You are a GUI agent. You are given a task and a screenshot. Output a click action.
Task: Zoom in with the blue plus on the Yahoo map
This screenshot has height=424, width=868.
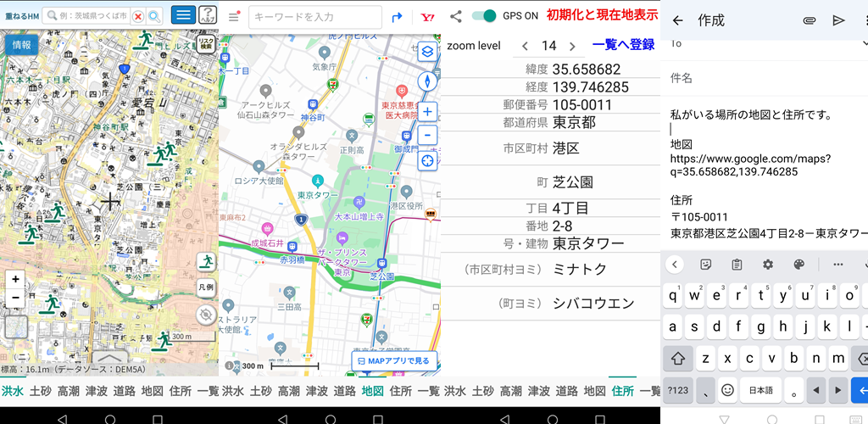point(427,112)
